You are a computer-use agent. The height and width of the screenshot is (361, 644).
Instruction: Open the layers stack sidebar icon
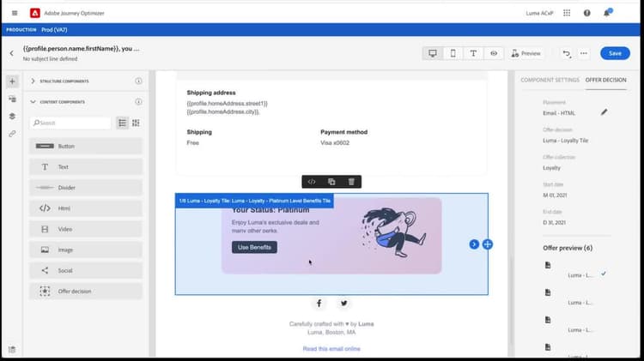pyautogui.click(x=12, y=117)
